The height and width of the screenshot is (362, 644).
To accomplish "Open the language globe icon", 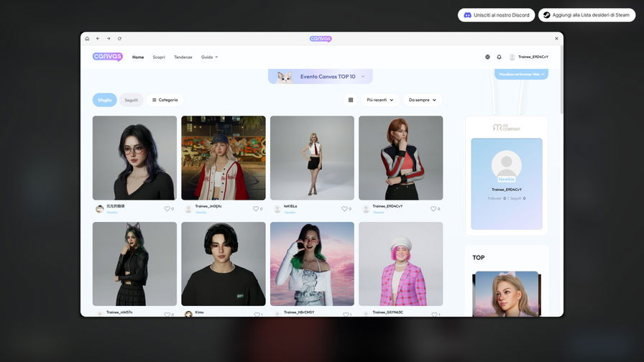I will pos(487,57).
